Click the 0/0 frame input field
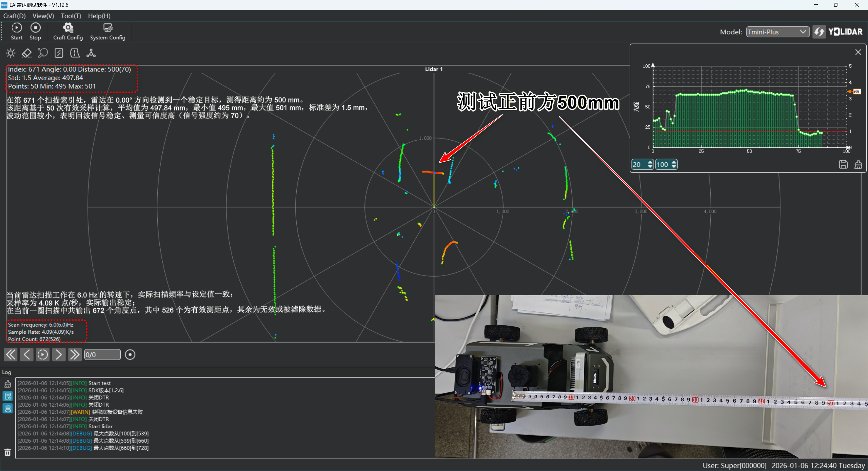 pyautogui.click(x=102, y=355)
